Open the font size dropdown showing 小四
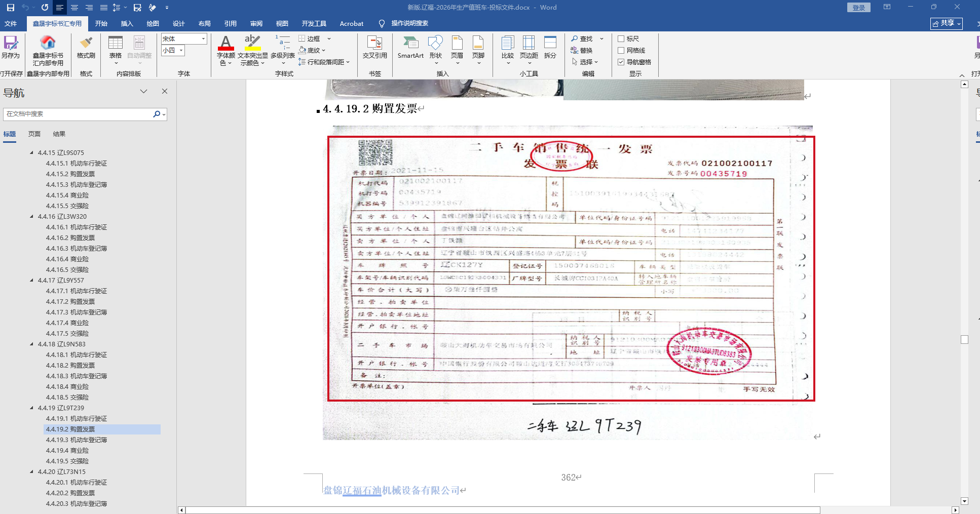 181,50
